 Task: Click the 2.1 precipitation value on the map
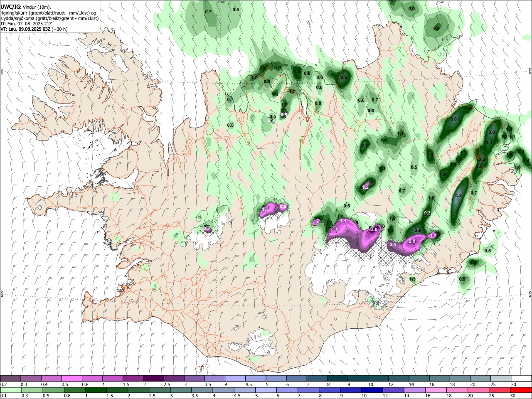[489, 143]
